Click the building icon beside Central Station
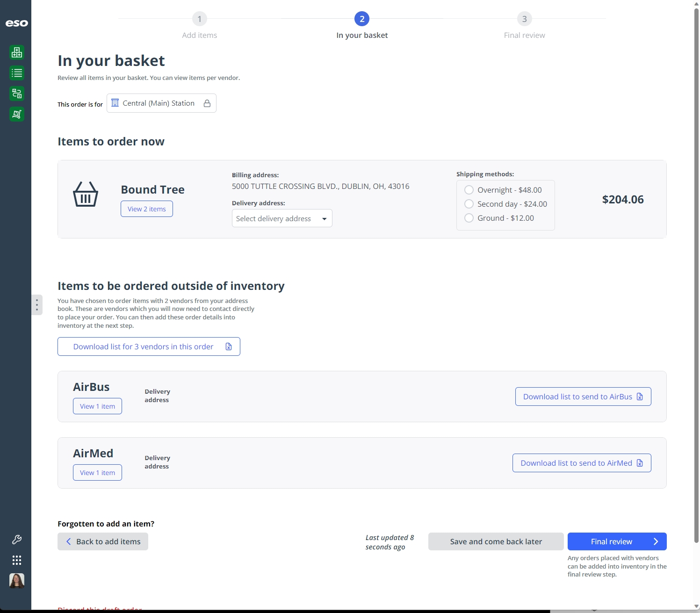The height and width of the screenshot is (613, 700). pos(115,103)
